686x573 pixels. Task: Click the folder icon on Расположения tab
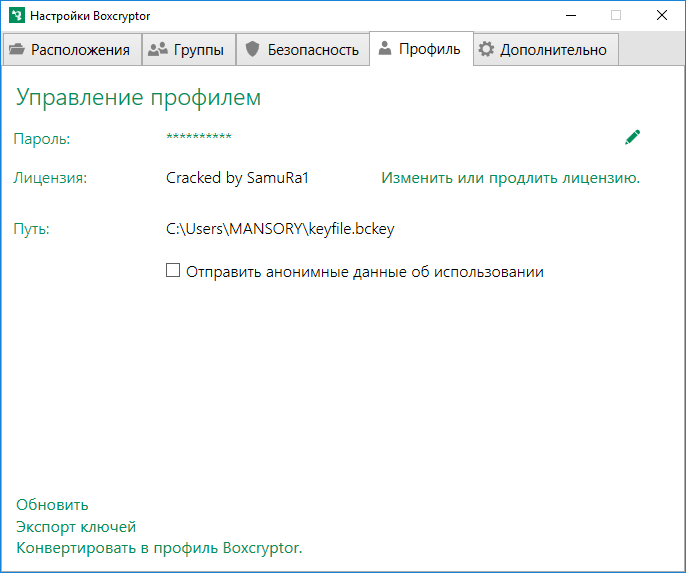pos(17,49)
